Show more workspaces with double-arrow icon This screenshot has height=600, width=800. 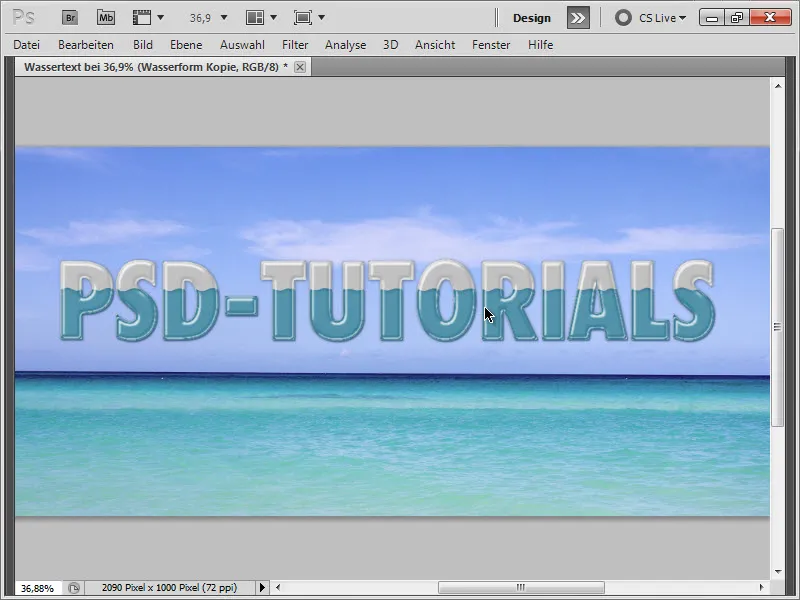pyautogui.click(x=578, y=17)
